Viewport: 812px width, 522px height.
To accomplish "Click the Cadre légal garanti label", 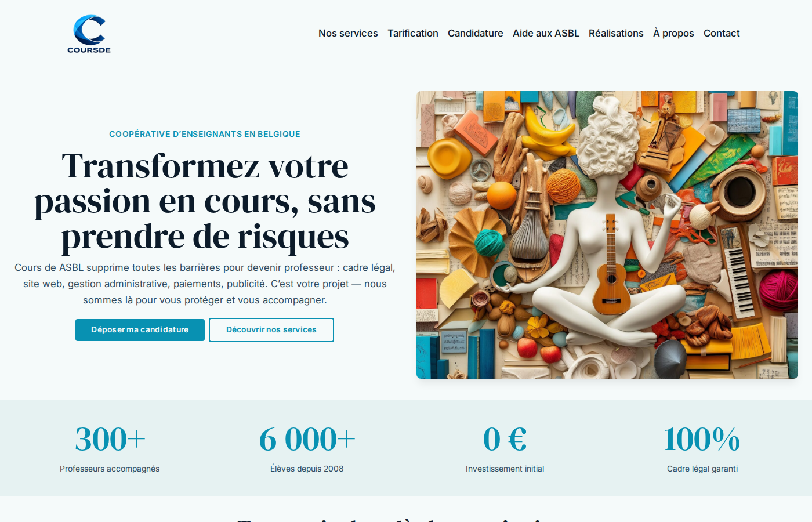I will (x=702, y=469).
